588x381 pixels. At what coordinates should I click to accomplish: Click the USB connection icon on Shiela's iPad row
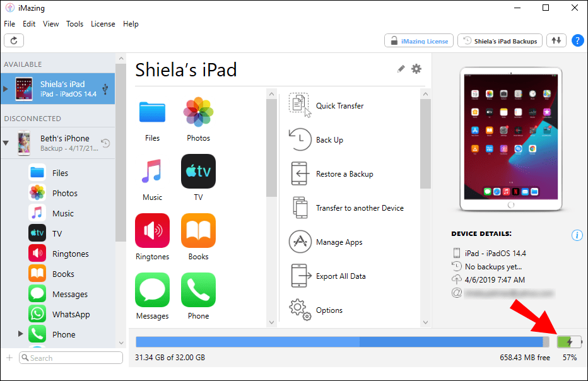click(x=105, y=89)
